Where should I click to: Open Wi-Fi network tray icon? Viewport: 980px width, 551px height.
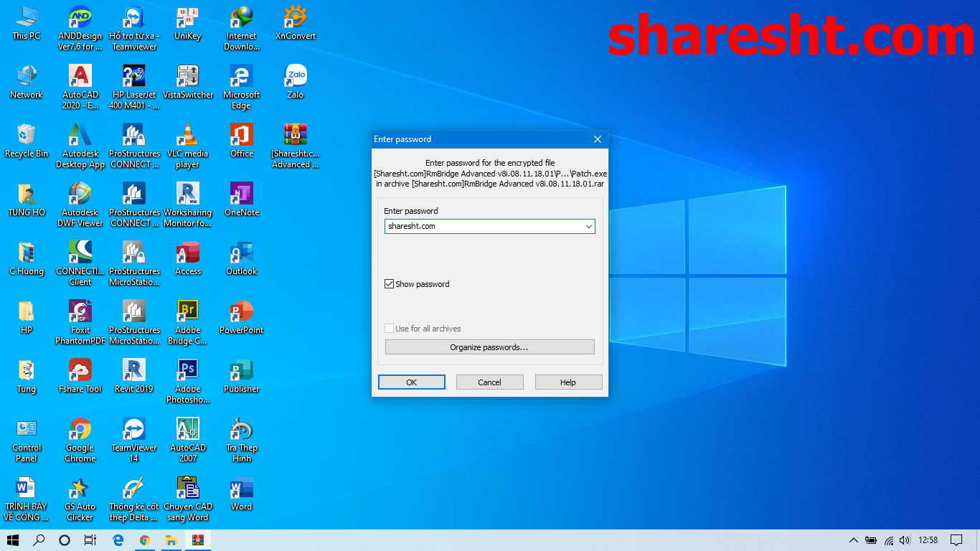pos(889,540)
